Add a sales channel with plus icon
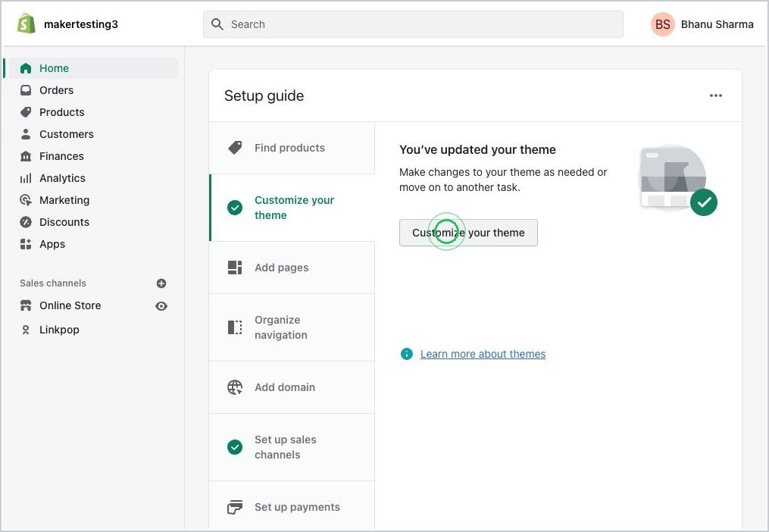Image resolution: width=769 pixels, height=532 pixels. [x=161, y=283]
